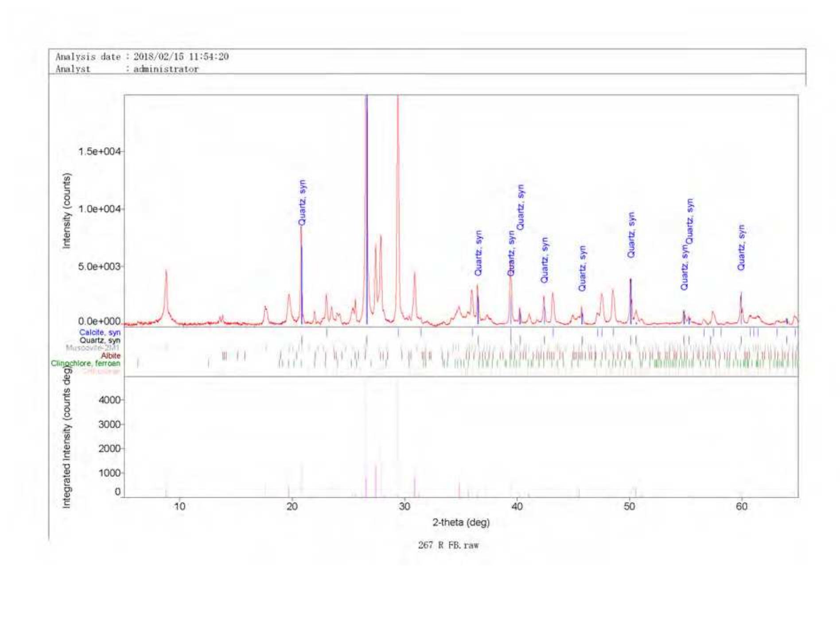
Task: Click the Calcite, syn phase legend label
Action: point(100,332)
